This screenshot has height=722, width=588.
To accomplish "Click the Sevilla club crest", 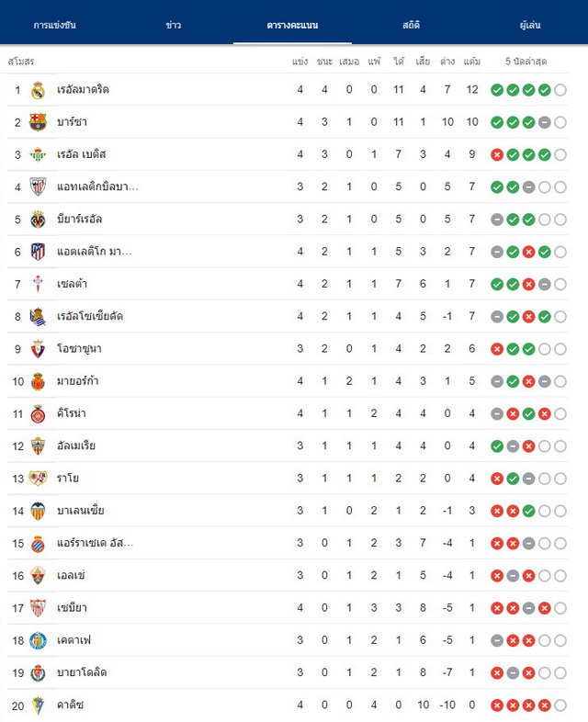I will click(38, 608).
